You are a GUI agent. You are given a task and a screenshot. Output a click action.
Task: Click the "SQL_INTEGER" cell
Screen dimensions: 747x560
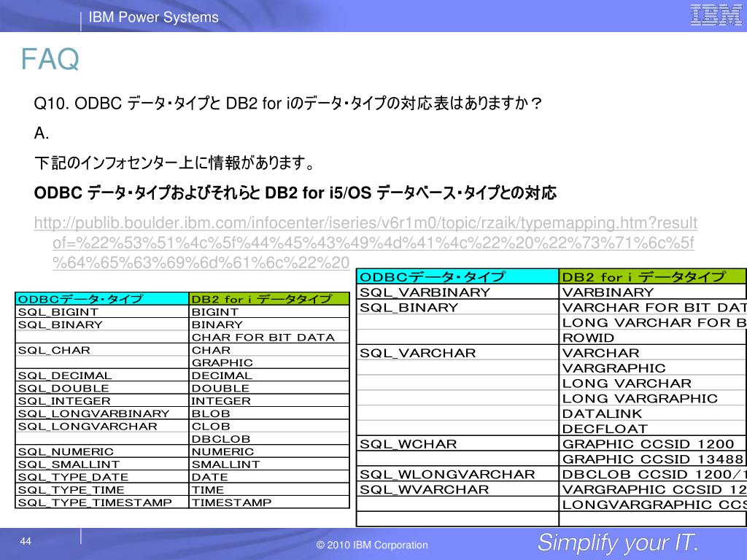coord(102,401)
